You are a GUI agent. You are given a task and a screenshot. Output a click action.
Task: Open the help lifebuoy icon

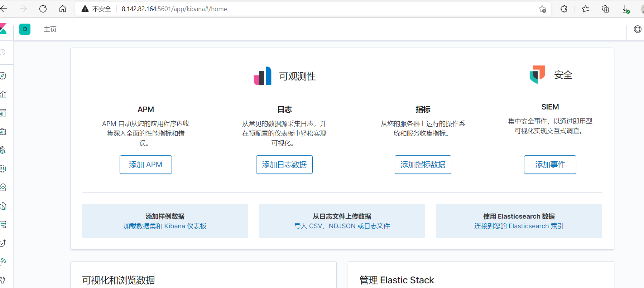638,29
